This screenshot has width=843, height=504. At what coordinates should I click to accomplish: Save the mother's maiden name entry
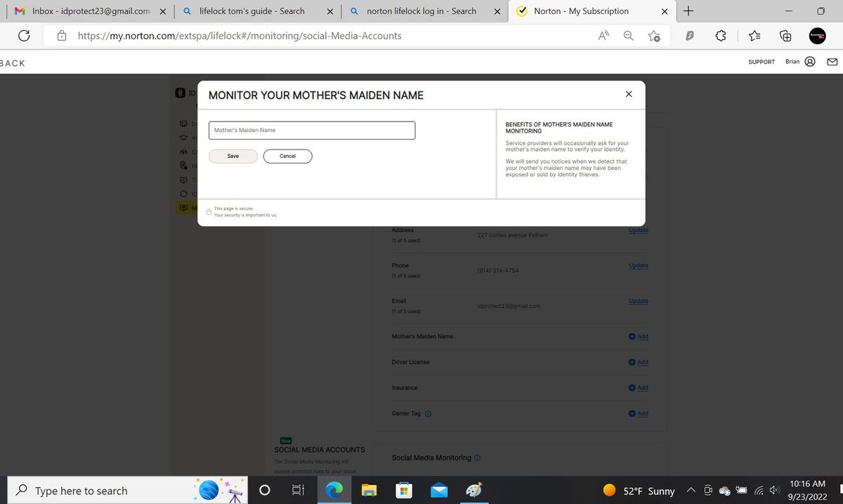click(233, 156)
